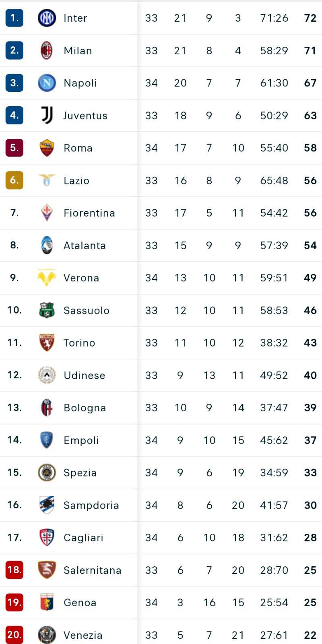Click the Sassuolo club crest
Viewport: 322px width, 644px height.
tap(47, 310)
